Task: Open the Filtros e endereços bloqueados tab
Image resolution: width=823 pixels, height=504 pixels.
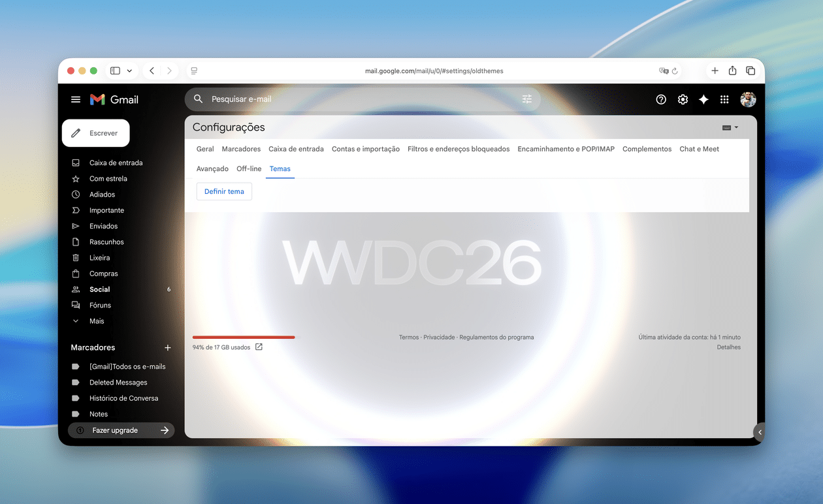Action: pos(459,149)
